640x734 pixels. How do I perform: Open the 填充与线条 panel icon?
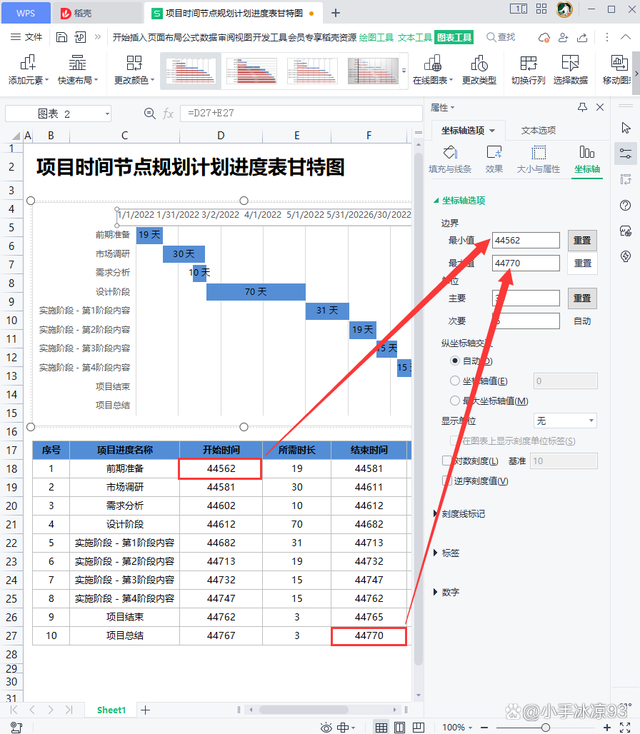[450, 159]
